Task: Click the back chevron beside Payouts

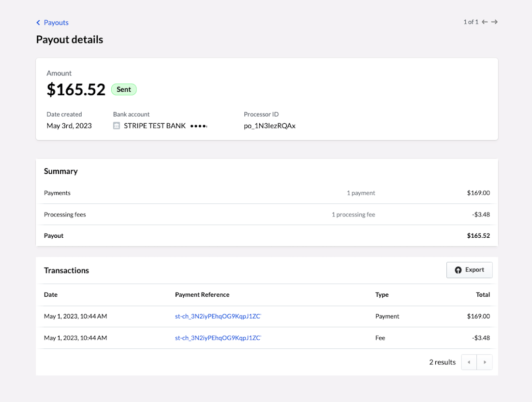Action: pos(38,22)
